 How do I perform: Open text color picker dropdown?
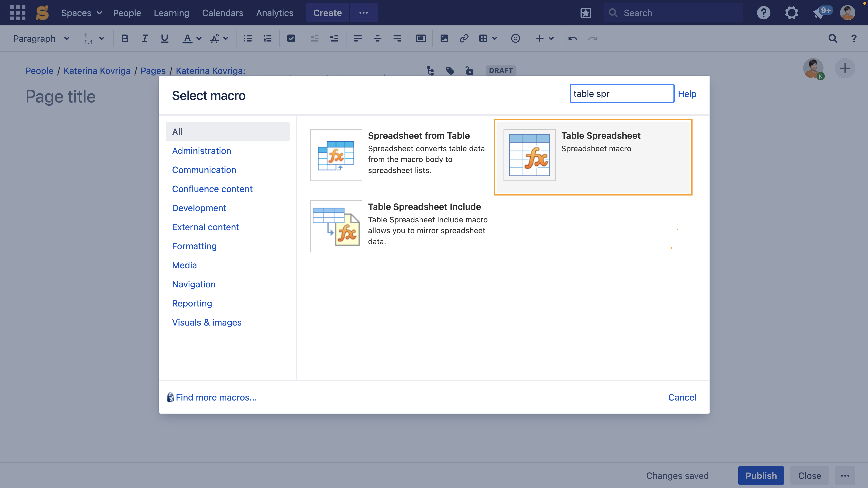pyautogui.click(x=199, y=38)
